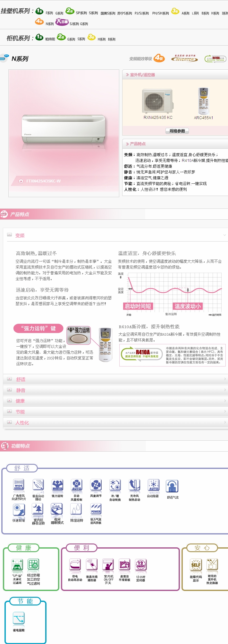This screenshot has height=644, width=228.
Task: Click the ARC455A1 remote control thumbnail
Action: click(203, 101)
